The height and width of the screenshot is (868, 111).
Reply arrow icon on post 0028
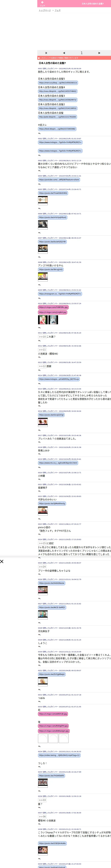(x=39, y=635)
